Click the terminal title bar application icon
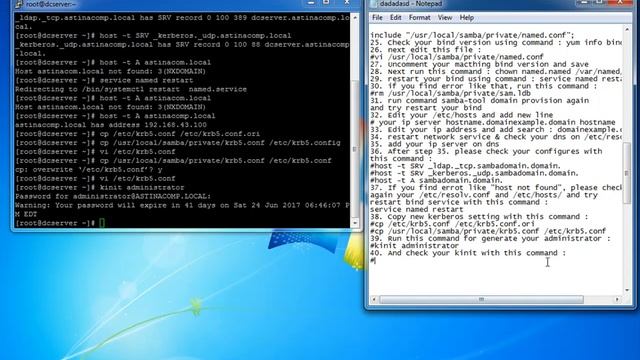The height and width of the screenshot is (360, 640). click(19, 4)
